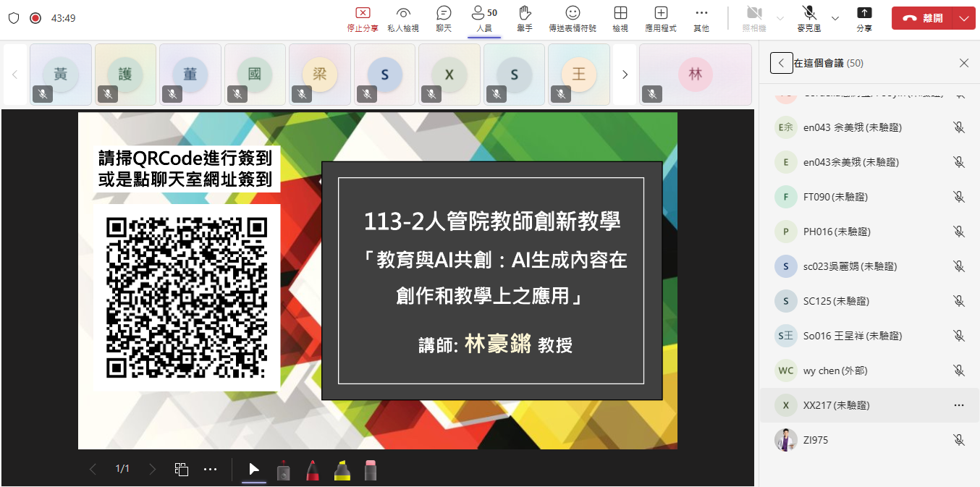Select the red pen tool

313,470
